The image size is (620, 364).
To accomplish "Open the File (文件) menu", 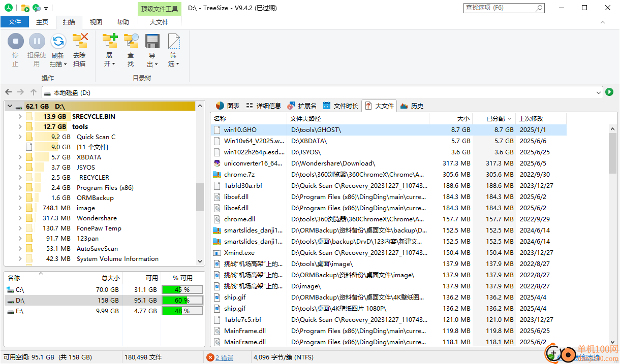I will 15,22.
